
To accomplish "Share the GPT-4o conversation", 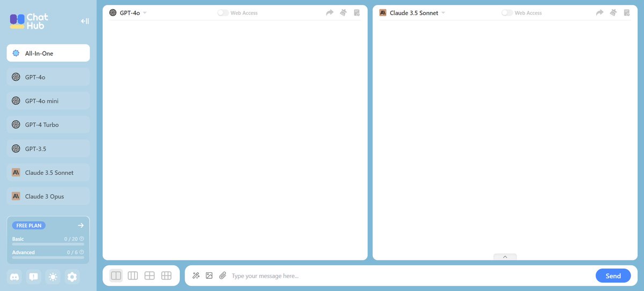I will pos(330,12).
